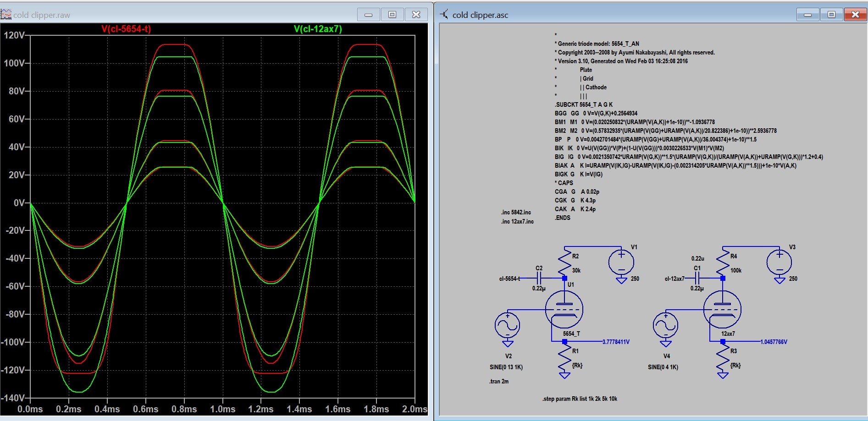Click the C1 coupling capacitor symbol
This screenshot has width=868, height=421.
pyautogui.click(x=697, y=278)
